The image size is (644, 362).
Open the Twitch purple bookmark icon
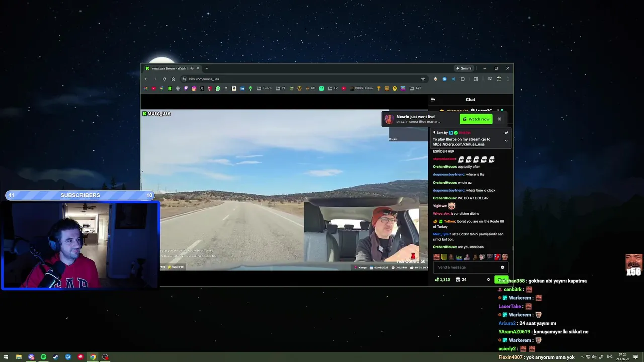tap(186, 88)
